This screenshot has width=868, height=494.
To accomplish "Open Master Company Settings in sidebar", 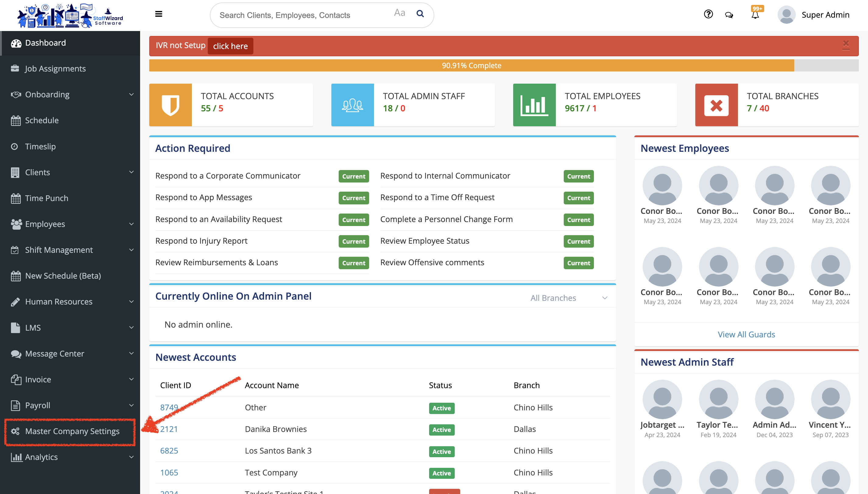I will click(72, 431).
